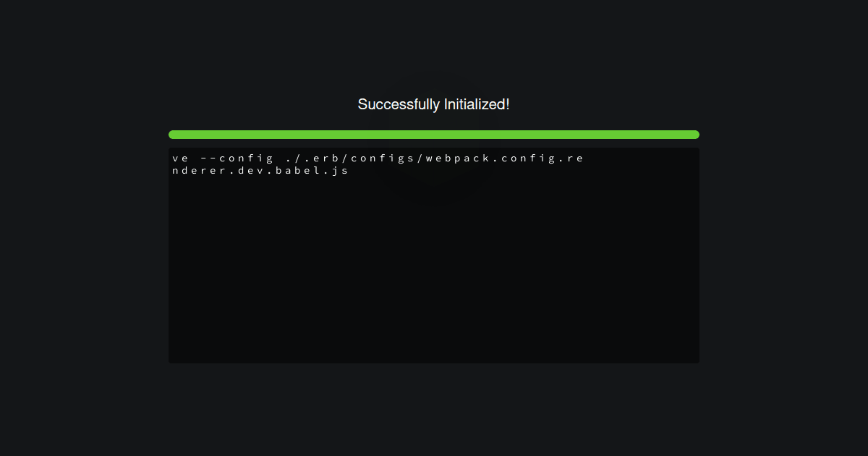Click "webpack.config.re" text in log output

click(x=504, y=158)
